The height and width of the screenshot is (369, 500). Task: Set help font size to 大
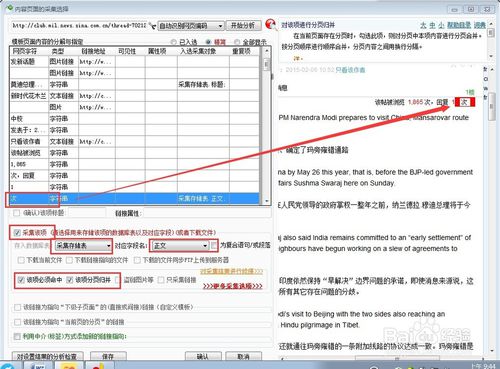click(423, 25)
